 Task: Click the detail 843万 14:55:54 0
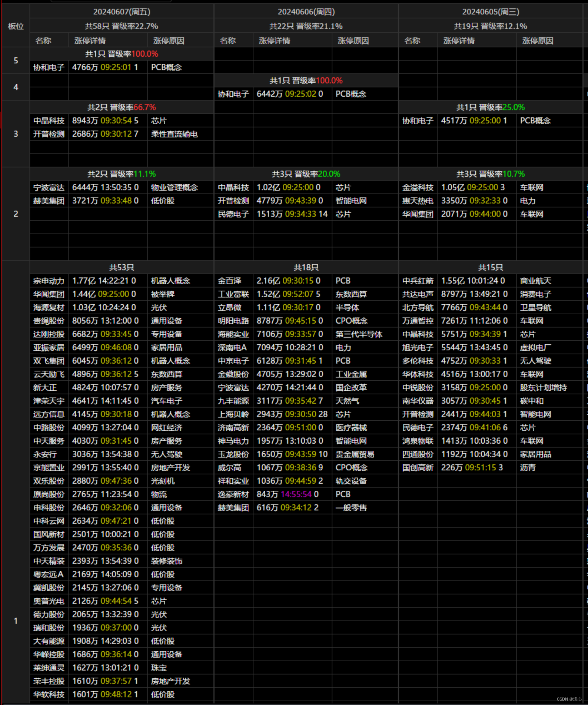[x=288, y=494]
